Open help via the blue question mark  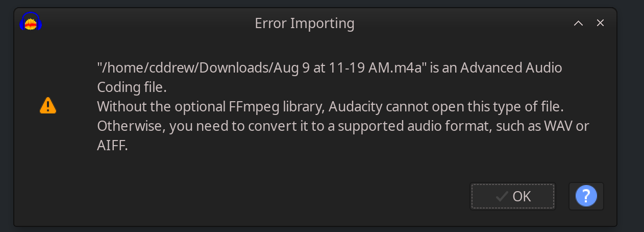tap(586, 196)
